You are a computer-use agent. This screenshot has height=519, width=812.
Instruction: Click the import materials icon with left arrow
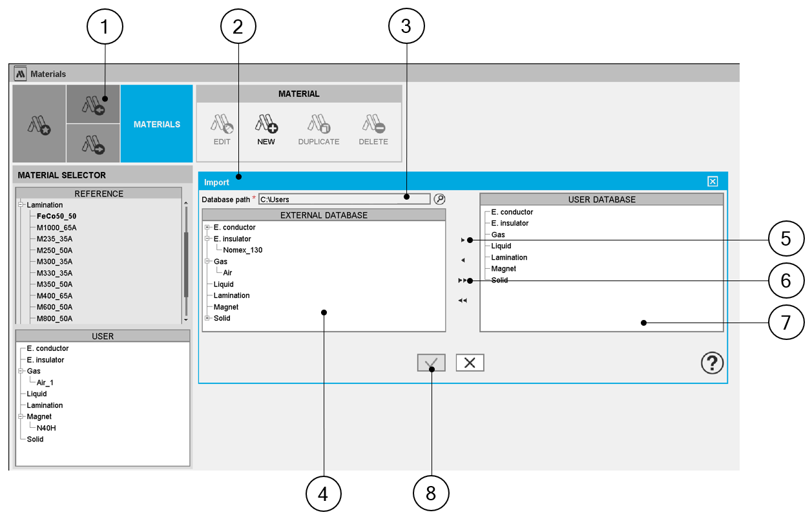tap(93, 104)
